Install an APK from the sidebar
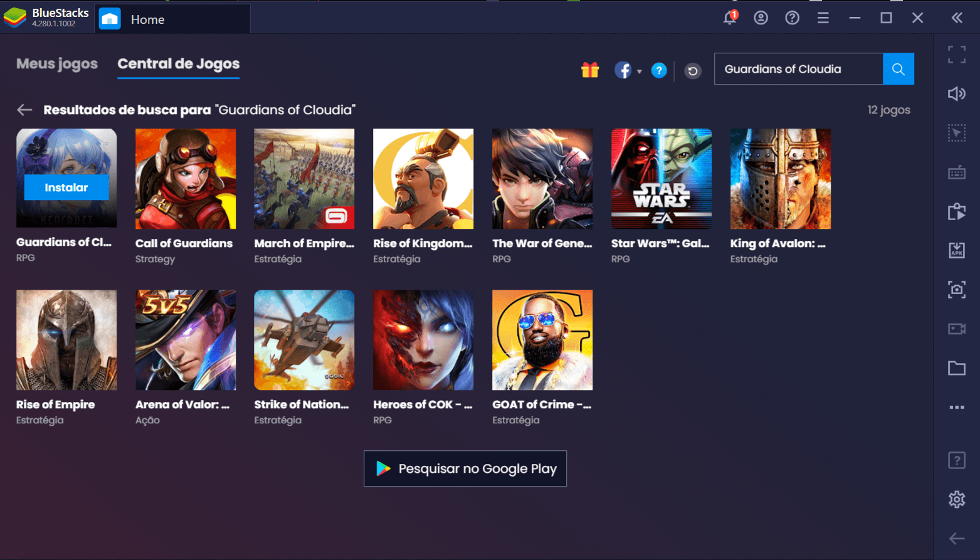The width and height of the screenshot is (980, 560). (957, 250)
